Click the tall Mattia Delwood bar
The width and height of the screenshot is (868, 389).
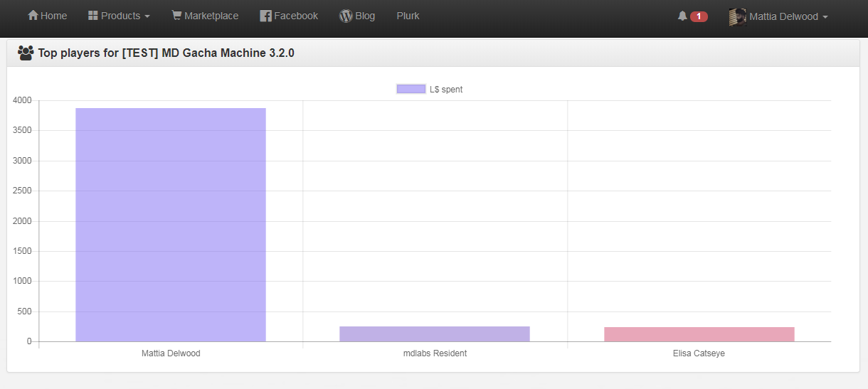click(x=171, y=225)
